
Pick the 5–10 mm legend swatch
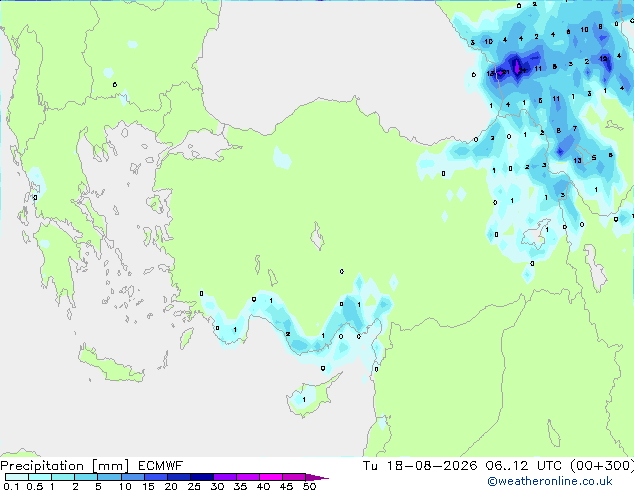click(109, 477)
